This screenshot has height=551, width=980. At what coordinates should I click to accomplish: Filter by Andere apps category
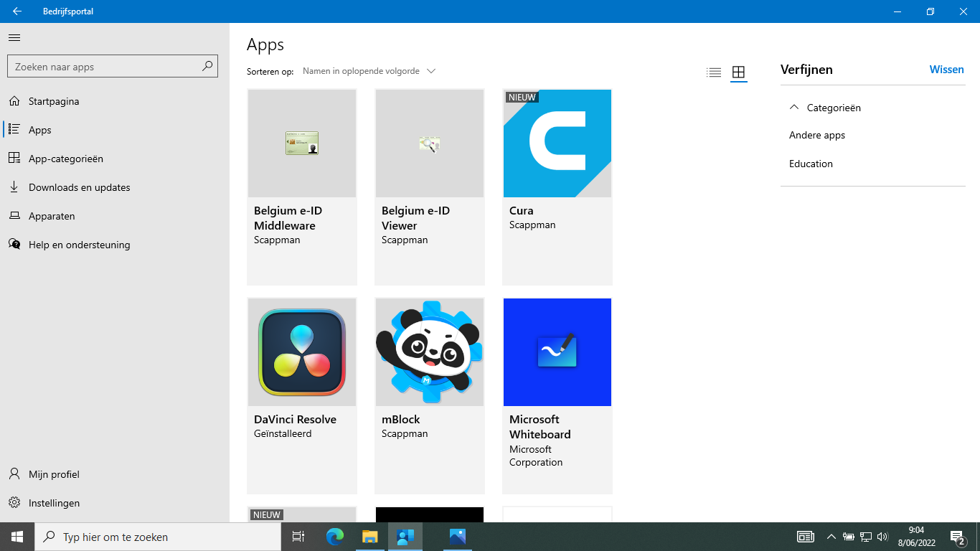tap(817, 135)
